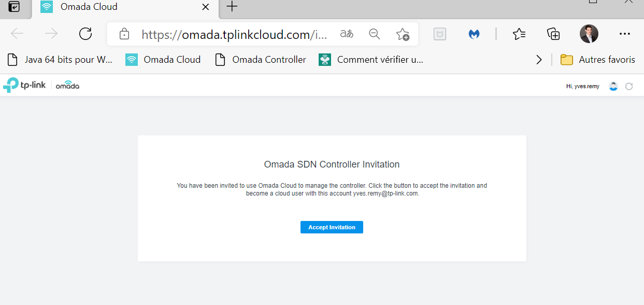Open browser Settings and more menu
Screen dimensions: 644x305
(x=624, y=34)
